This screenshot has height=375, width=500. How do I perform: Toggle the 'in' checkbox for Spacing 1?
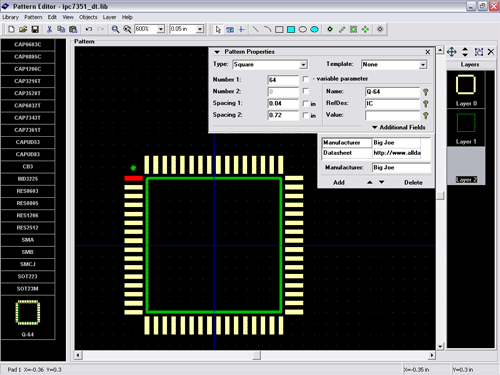pyautogui.click(x=306, y=103)
